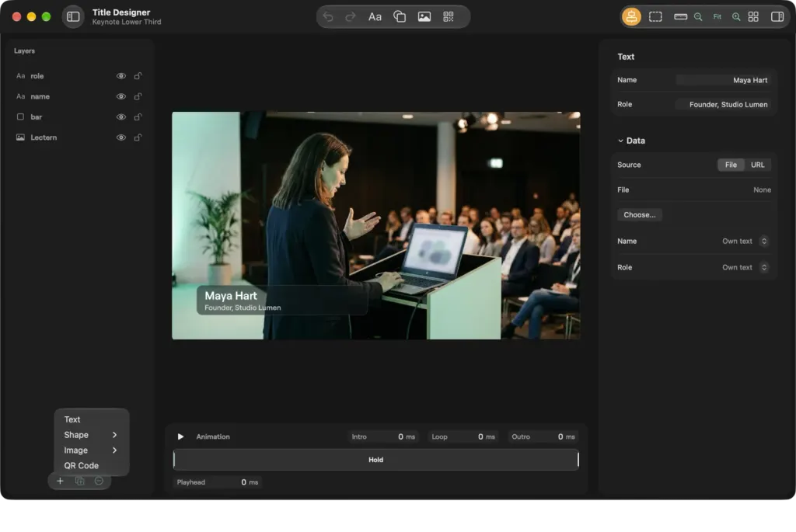The image size is (796, 532).
Task: Lock the Lectern layer
Action: click(138, 137)
